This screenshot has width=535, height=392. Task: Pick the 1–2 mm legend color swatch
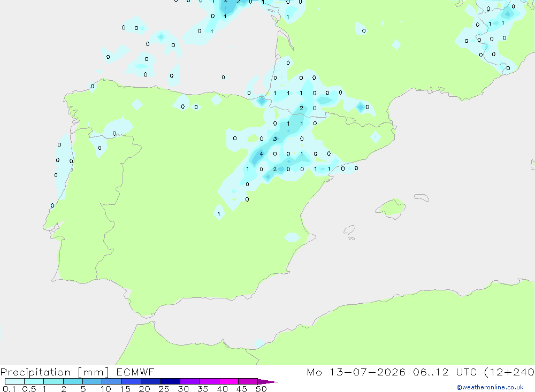[53, 381]
